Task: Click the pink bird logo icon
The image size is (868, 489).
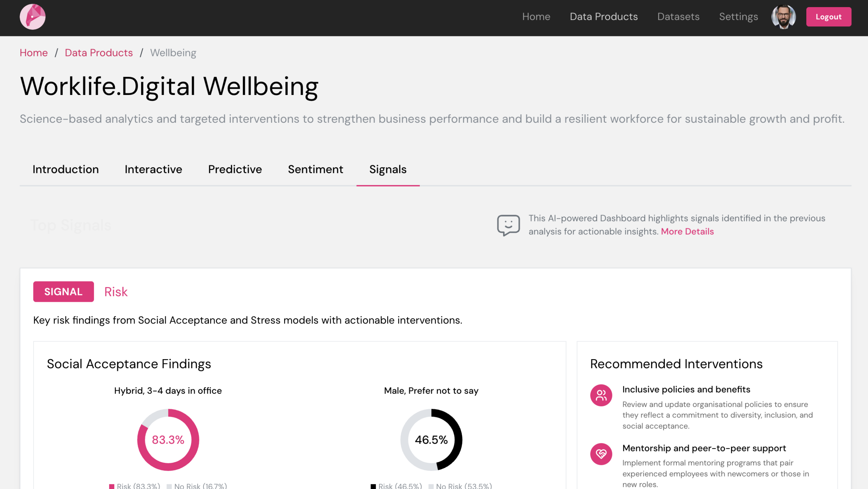Action: point(33,17)
